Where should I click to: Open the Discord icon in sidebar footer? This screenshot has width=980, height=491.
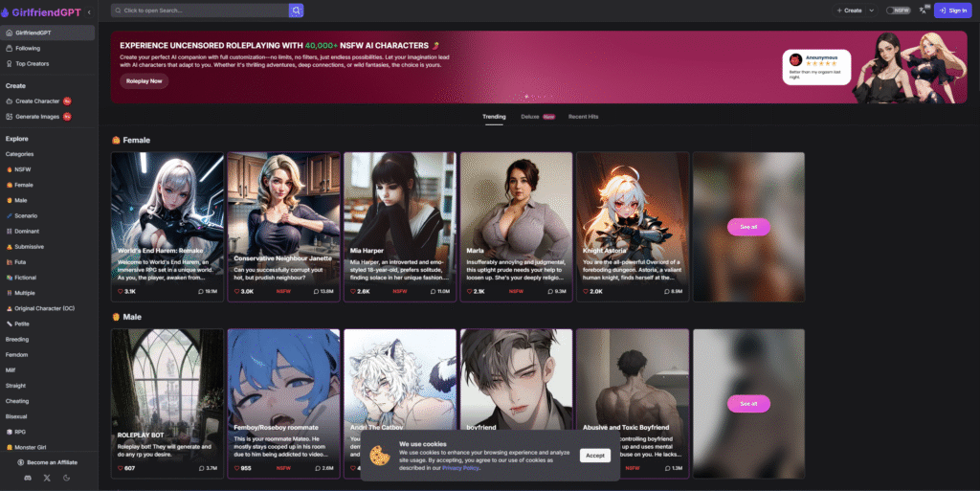click(x=28, y=478)
